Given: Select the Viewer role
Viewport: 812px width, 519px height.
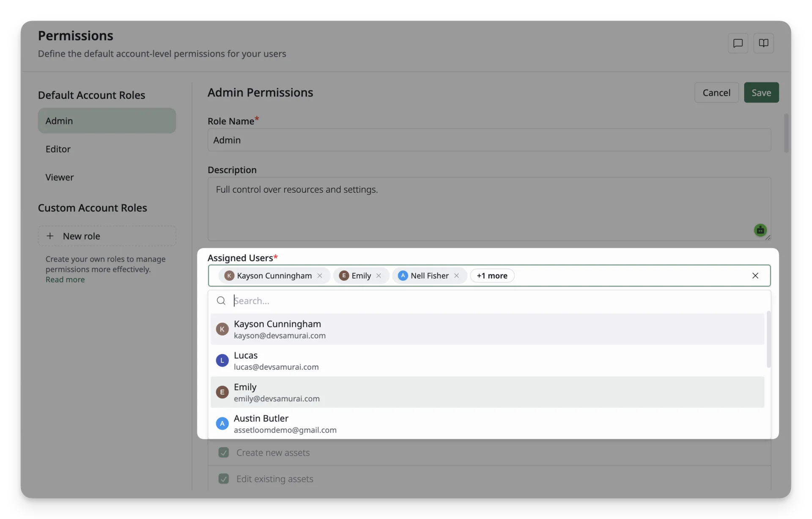Looking at the screenshot, I should coord(107,177).
